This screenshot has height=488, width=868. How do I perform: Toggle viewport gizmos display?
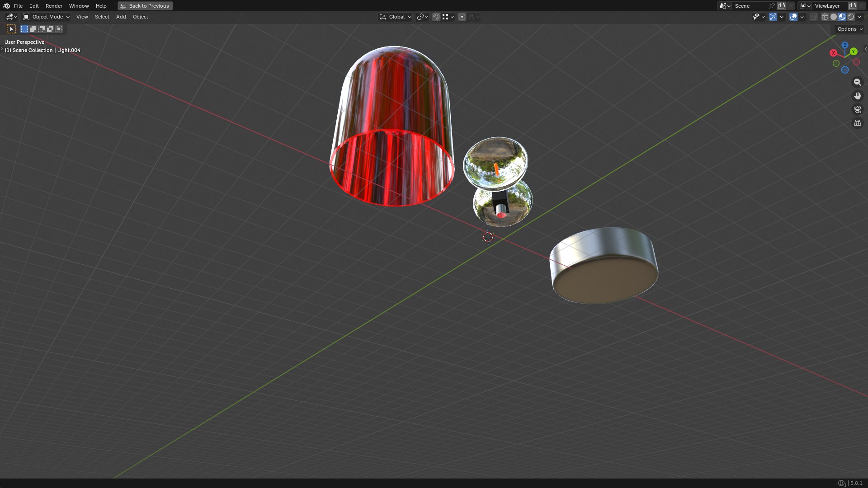pyautogui.click(x=773, y=17)
